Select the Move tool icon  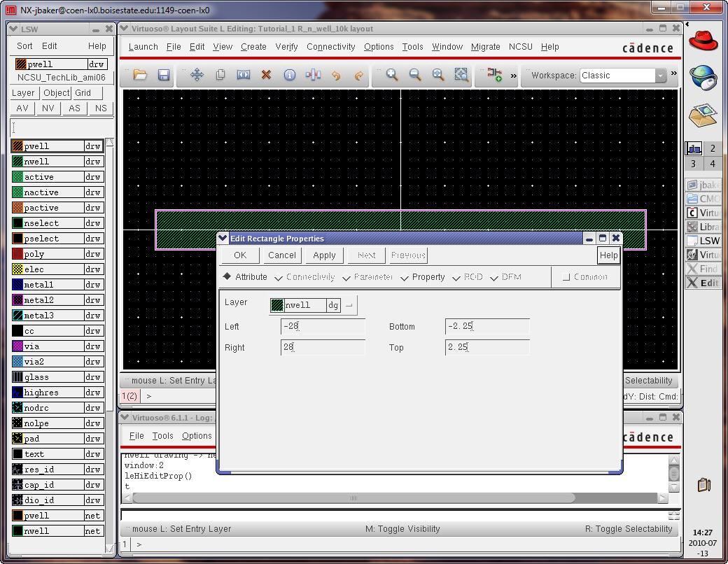tap(197, 75)
